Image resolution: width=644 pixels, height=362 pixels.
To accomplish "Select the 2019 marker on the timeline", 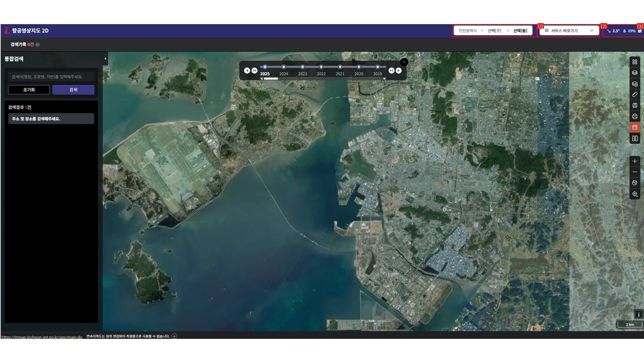I will tap(377, 67).
